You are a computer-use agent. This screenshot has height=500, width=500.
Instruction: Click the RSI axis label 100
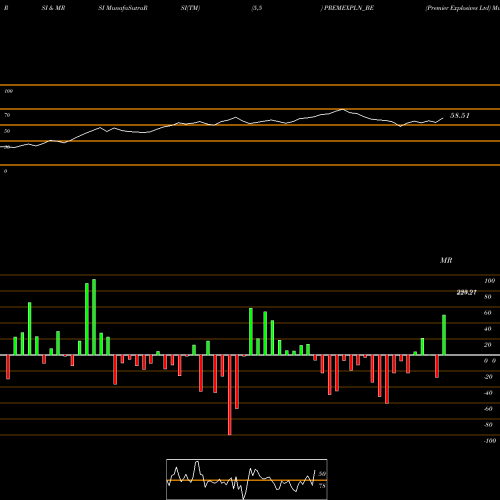pyautogui.click(x=8, y=91)
